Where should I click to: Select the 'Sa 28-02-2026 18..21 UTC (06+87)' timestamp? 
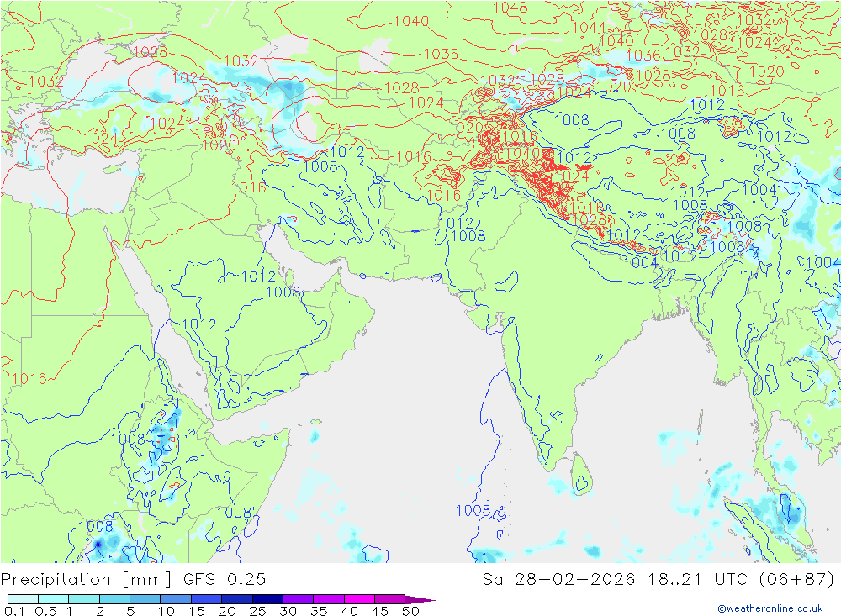pos(659,580)
